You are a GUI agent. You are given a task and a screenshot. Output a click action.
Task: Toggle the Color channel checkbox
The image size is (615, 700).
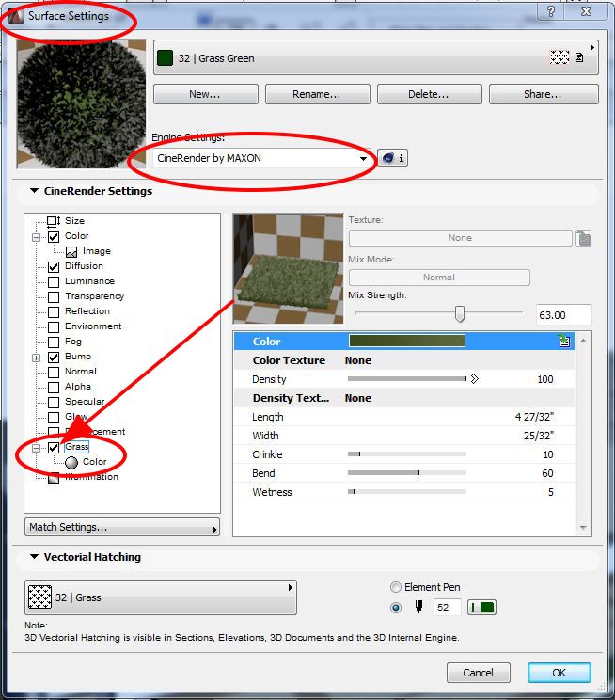(x=54, y=236)
